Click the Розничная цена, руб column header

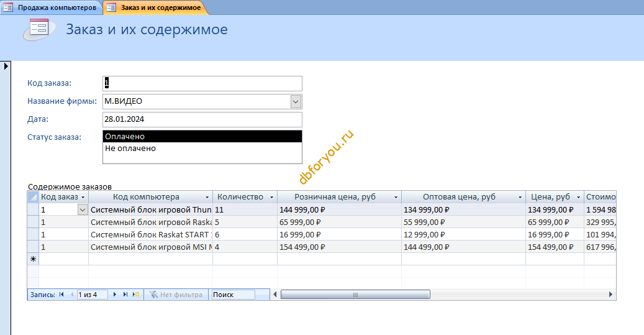(339, 197)
